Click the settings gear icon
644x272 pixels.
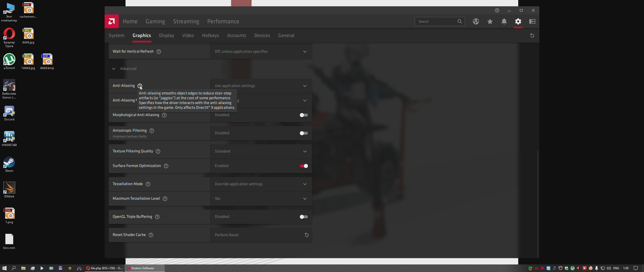tap(518, 21)
